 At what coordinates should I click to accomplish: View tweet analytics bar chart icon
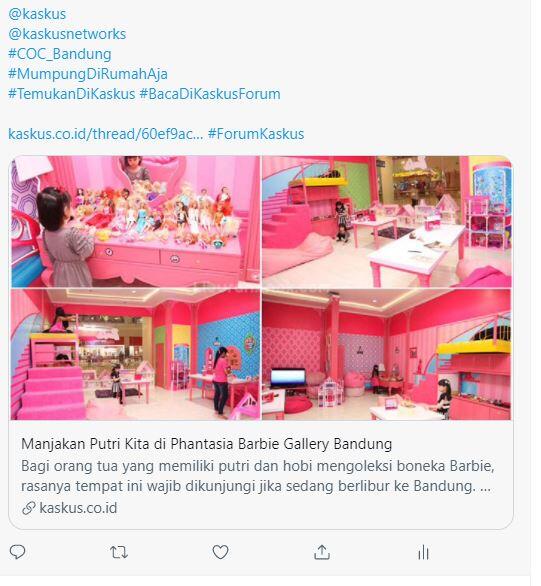tap(423, 552)
